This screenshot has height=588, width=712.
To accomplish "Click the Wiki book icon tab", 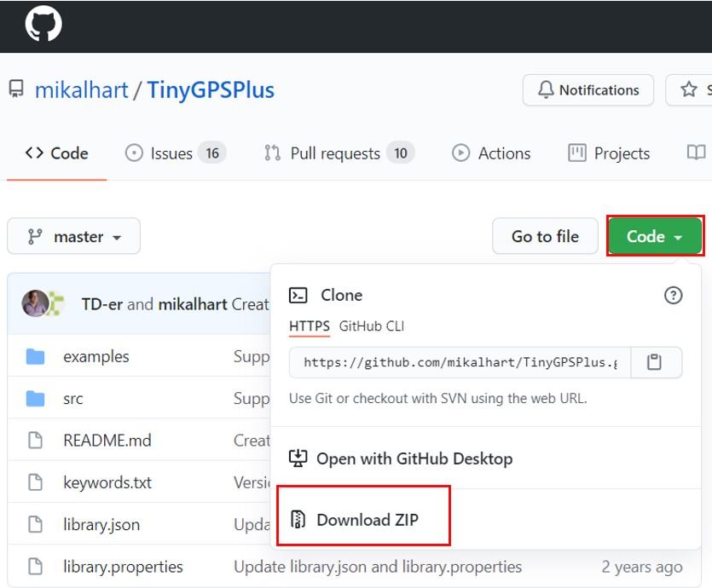I will [696, 153].
